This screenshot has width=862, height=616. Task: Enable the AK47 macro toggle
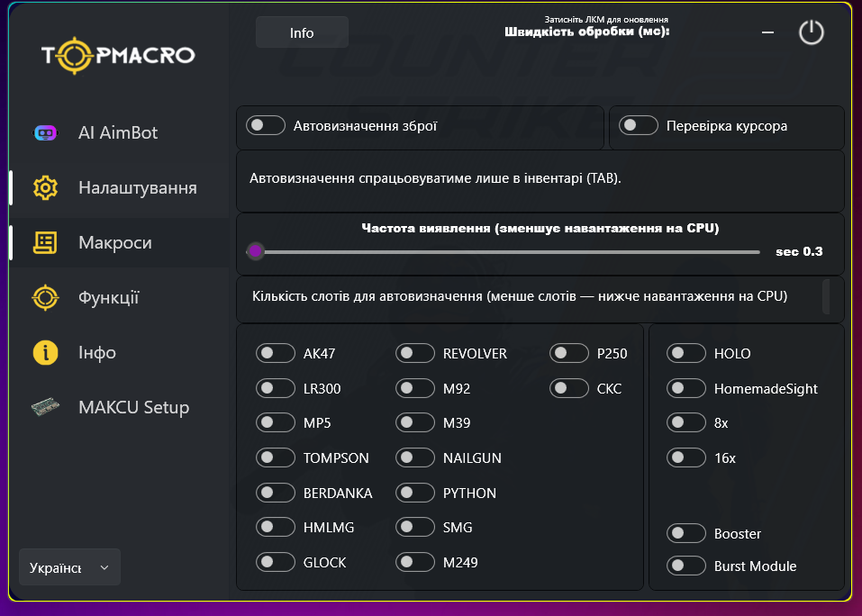pos(276,353)
